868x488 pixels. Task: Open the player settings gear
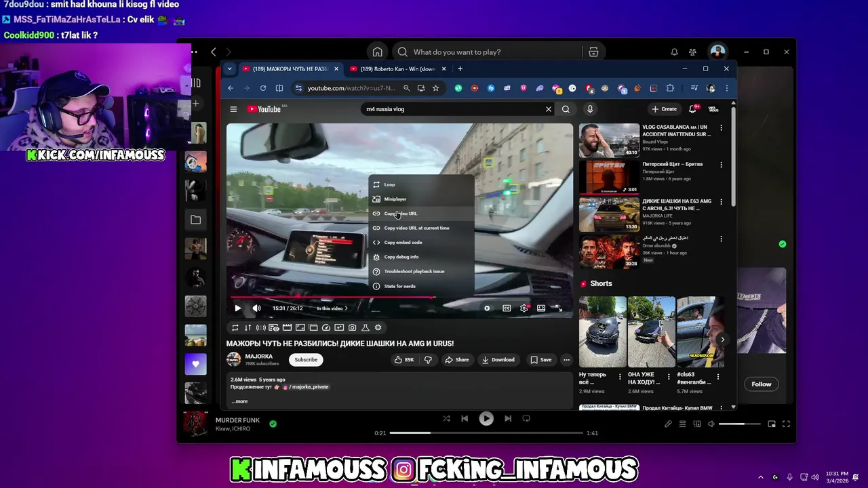click(x=524, y=308)
